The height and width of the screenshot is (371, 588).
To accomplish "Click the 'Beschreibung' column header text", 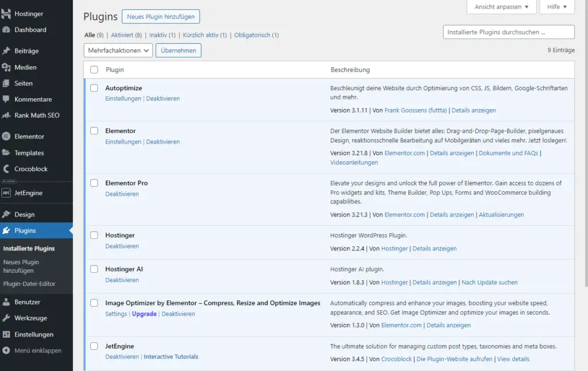I will 350,69.
